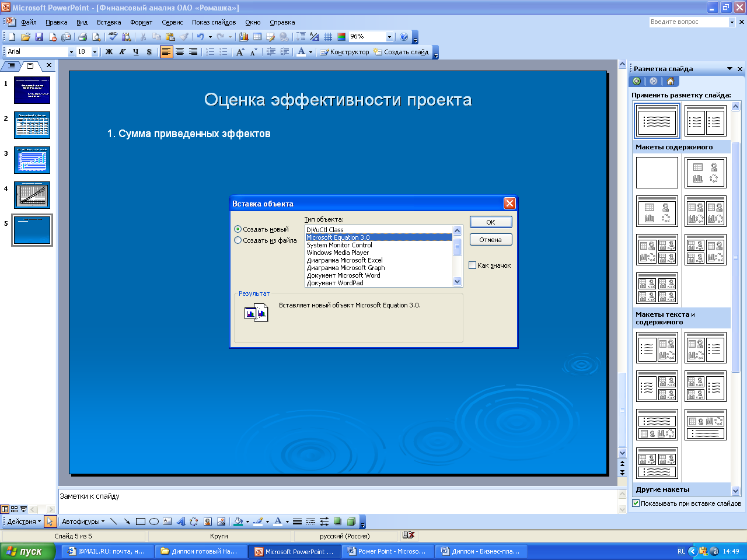Click OK in the Вставка объекта dialog

click(491, 222)
